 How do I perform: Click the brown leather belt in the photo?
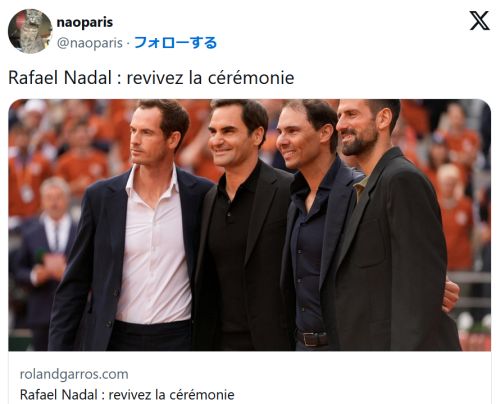(x=312, y=339)
